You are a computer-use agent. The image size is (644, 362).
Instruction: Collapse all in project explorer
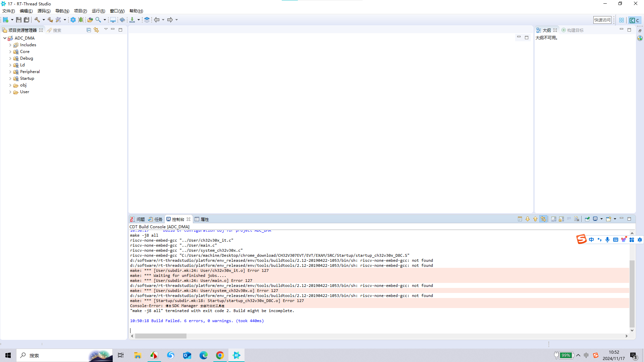click(x=89, y=30)
